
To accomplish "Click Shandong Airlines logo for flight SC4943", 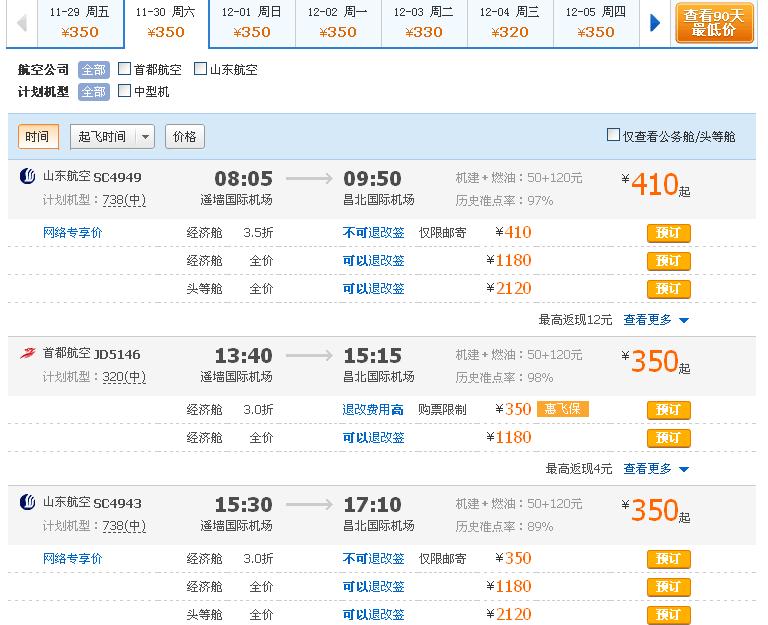I will (28, 502).
